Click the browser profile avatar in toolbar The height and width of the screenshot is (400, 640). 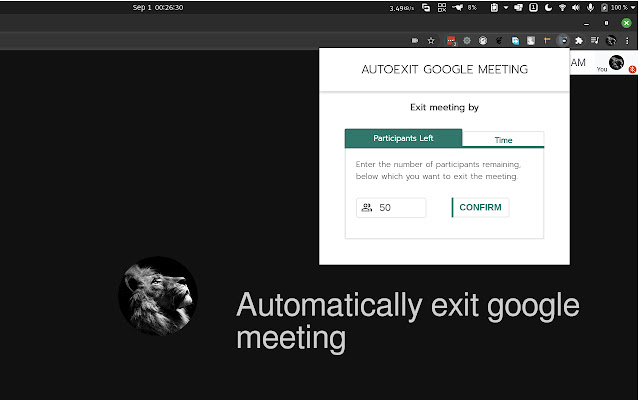click(611, 40)
